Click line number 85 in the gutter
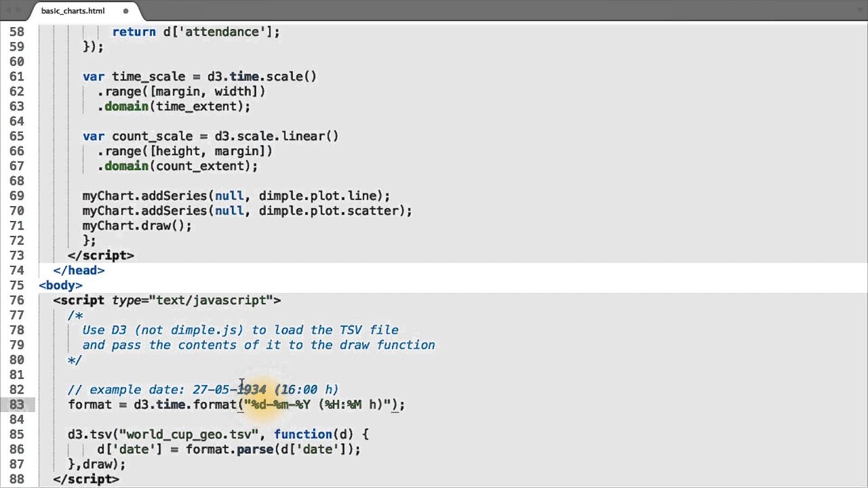 coord(17,434)
